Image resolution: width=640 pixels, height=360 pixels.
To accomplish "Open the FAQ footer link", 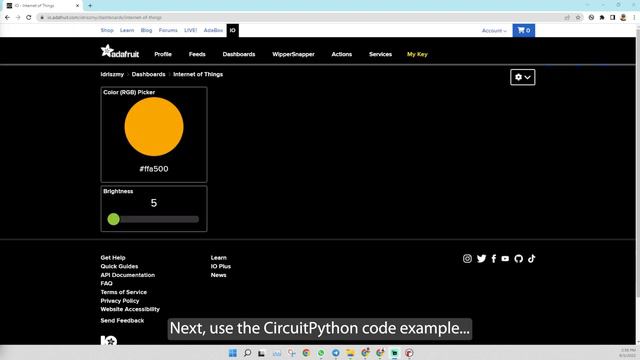I will (x=107, y=283).
